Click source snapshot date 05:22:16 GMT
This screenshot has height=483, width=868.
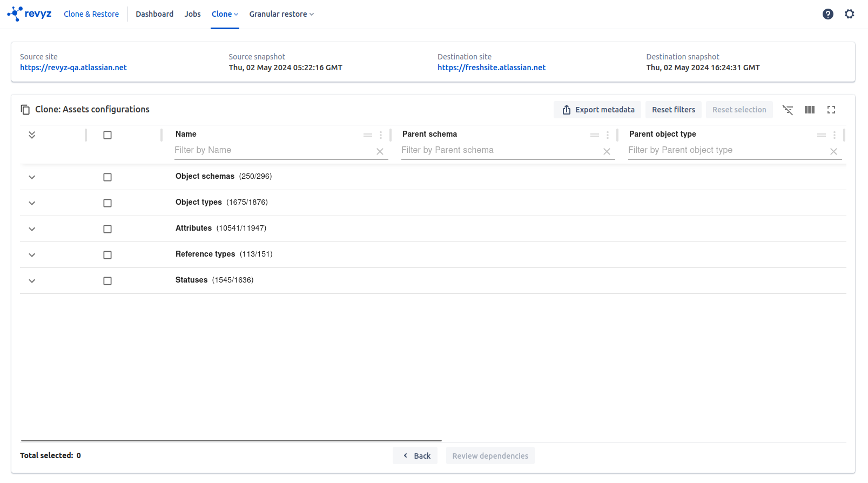[285, 68]
